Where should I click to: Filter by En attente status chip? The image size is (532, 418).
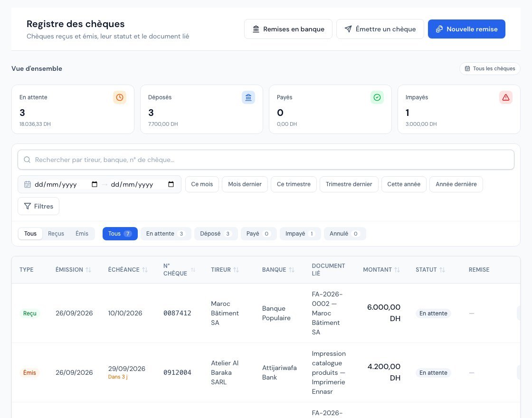166,234
